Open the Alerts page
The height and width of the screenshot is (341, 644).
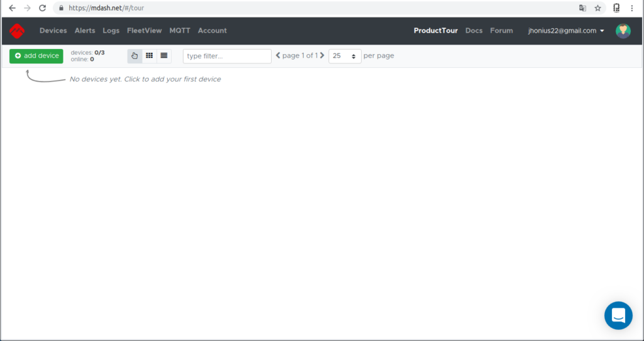tap(85, 31)
